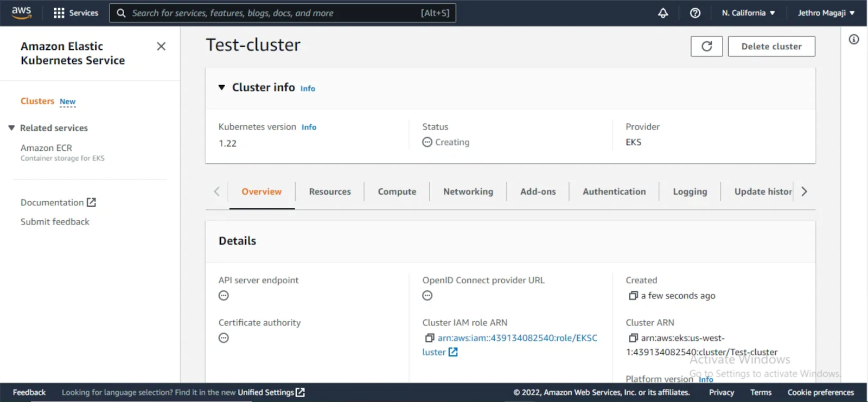
Task: Select the Provider value EKS
Action: tap(633, 142)
